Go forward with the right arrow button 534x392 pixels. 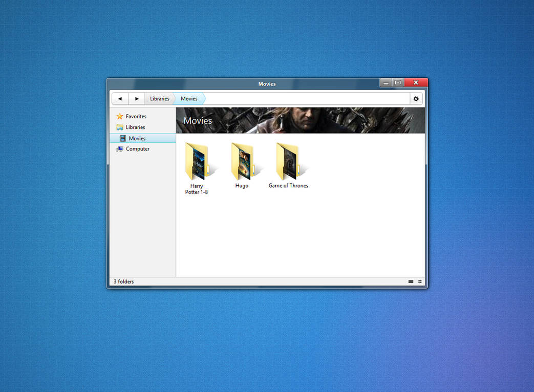pyautogui.click(x=137, y=99)
